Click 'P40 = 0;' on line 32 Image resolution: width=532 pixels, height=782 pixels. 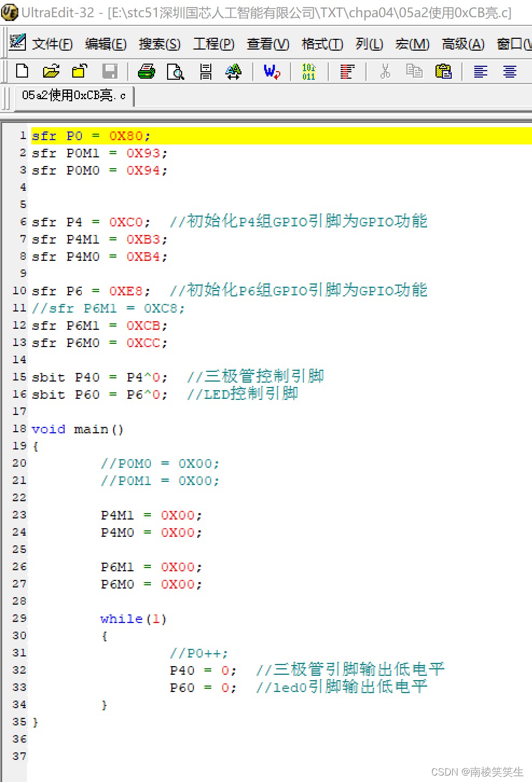coord(203,670)
